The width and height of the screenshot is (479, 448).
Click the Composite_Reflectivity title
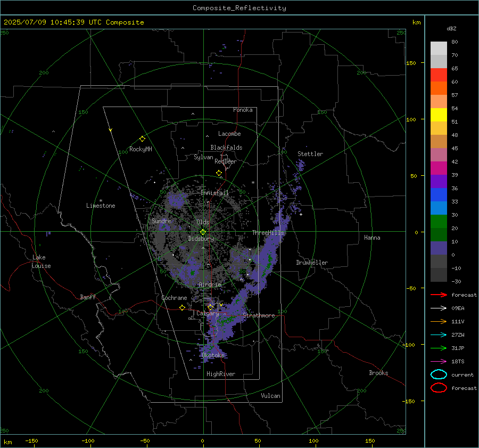(x=239, y=8)
